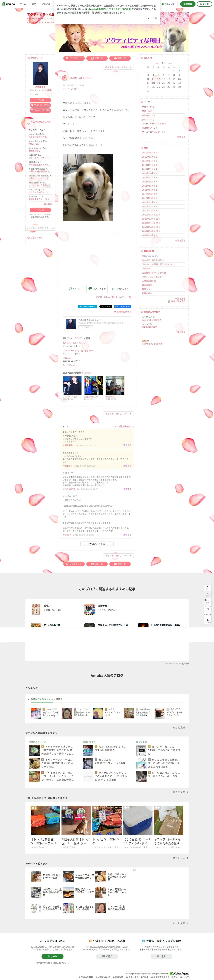Image resolution: width=214 pixels, height=980 pixels.
Task: Open the 画像一覧を見る link with picture icon
Action: pos(176,301)
